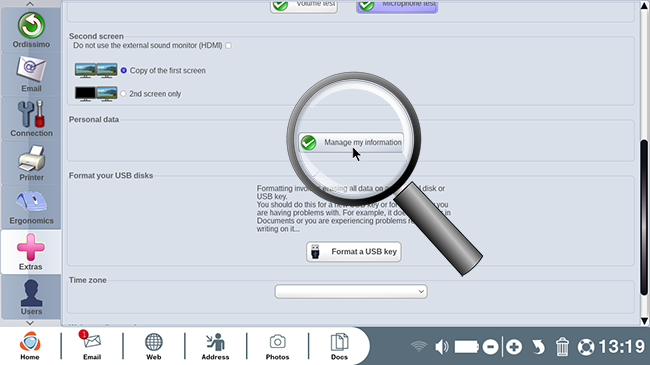Click the second-screen-only thumbnail
Viewport: 650px width, 365px height.
pos(96,94)
